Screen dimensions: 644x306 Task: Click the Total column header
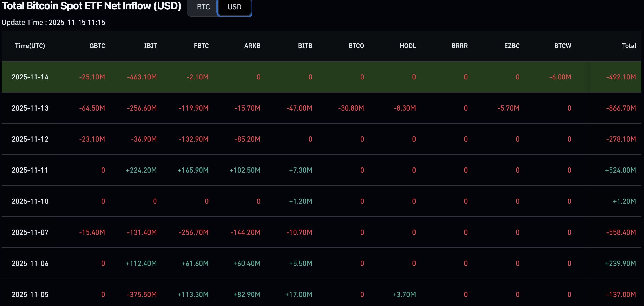[x=629, y=46]
